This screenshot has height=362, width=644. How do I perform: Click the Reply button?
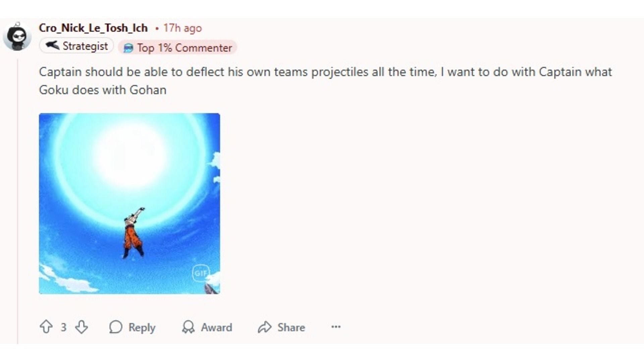133,327
